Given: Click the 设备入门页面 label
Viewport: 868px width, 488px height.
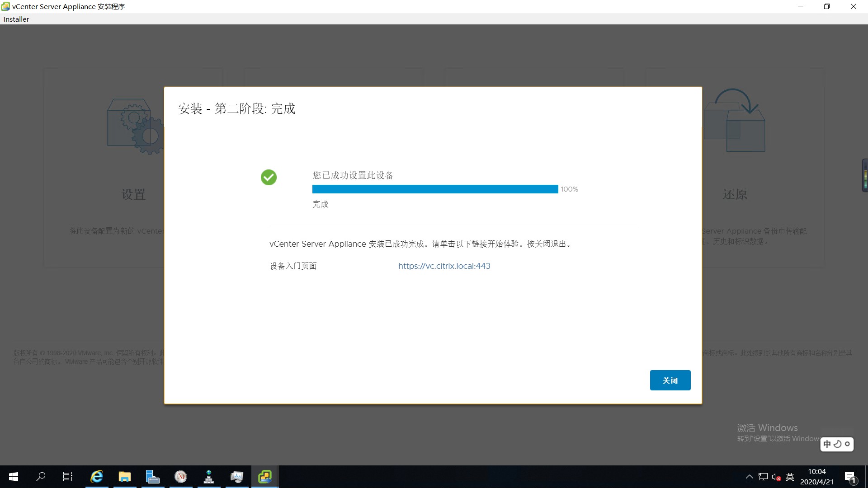Looking at the screenshot, I should pos(293,266).
